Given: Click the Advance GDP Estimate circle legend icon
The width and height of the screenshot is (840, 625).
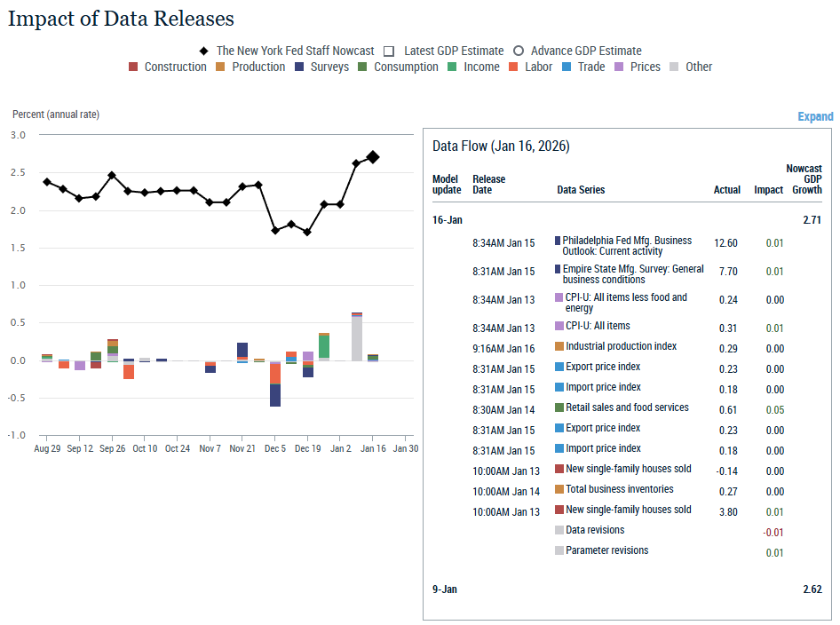Looking at the screenshot, I should click(519, 51).
